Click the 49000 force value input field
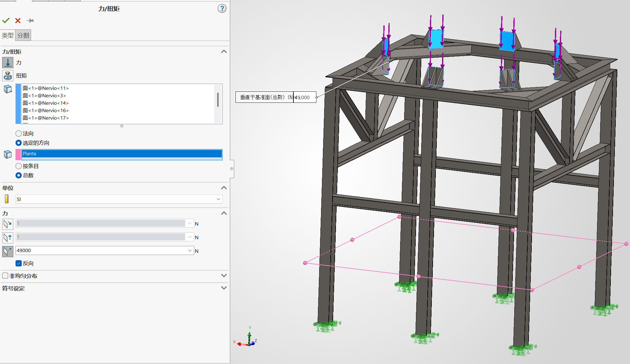Viewport: 630px width, 364px height. coord(101,251)
